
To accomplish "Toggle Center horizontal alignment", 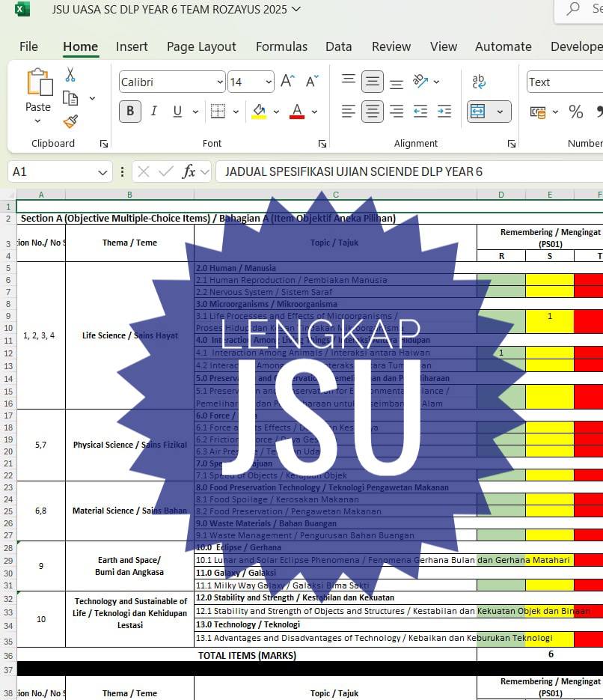I will click(373, 111).
